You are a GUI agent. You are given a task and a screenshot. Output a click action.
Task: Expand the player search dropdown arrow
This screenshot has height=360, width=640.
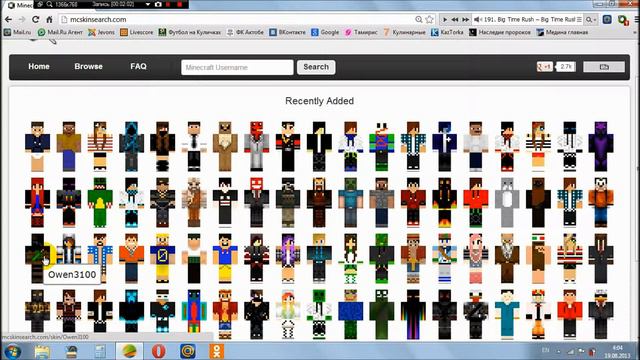tap(595, 20)
